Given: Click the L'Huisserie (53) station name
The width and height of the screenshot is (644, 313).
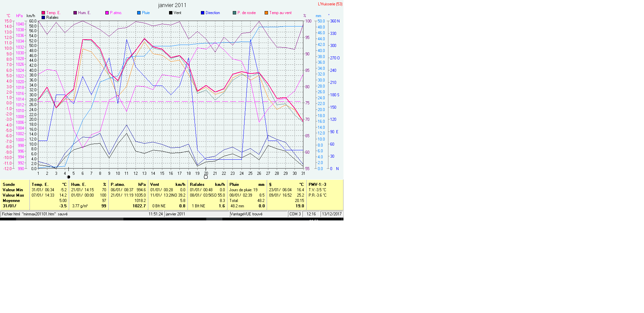Looking at the screenshot, I should coord(330,4).
